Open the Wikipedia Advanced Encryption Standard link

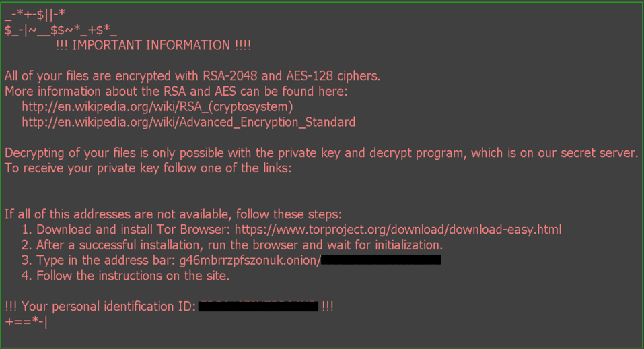click(x=188, y=122)
